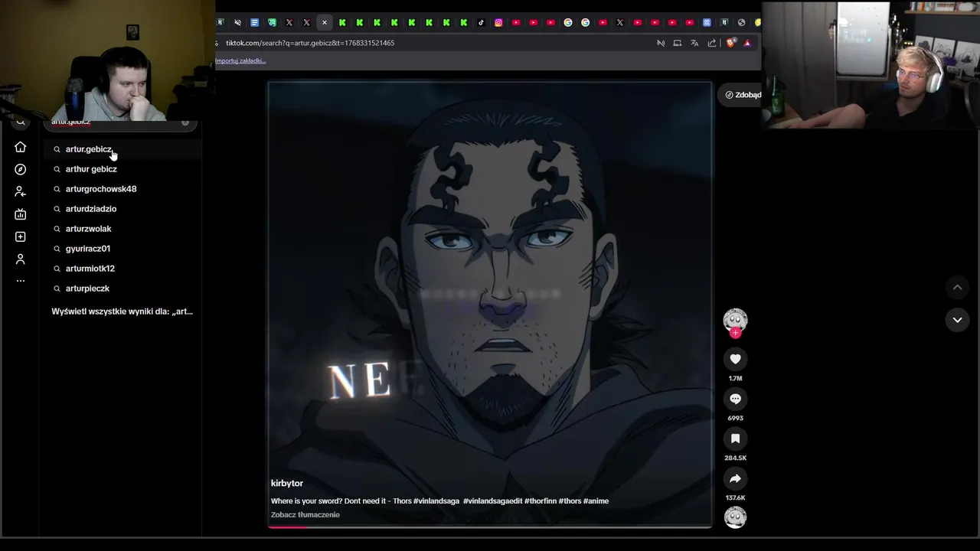
Task: Click the Importuj zakładki bookmarks link
Action: pos(240,60)
